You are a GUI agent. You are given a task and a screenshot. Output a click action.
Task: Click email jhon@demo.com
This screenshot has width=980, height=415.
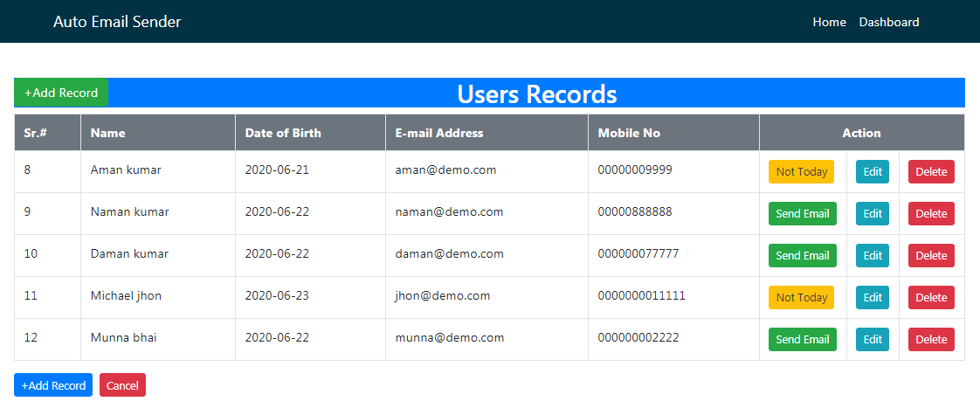coord(443,295)
